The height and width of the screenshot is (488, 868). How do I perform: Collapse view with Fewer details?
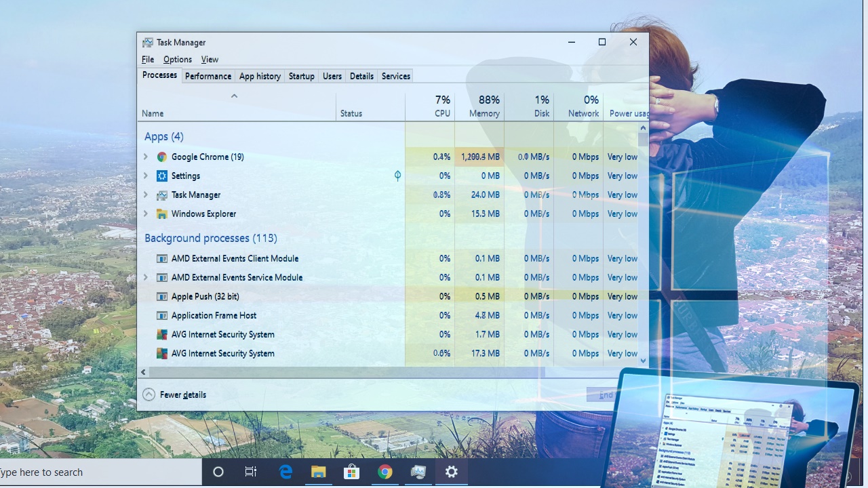(175, 394)
